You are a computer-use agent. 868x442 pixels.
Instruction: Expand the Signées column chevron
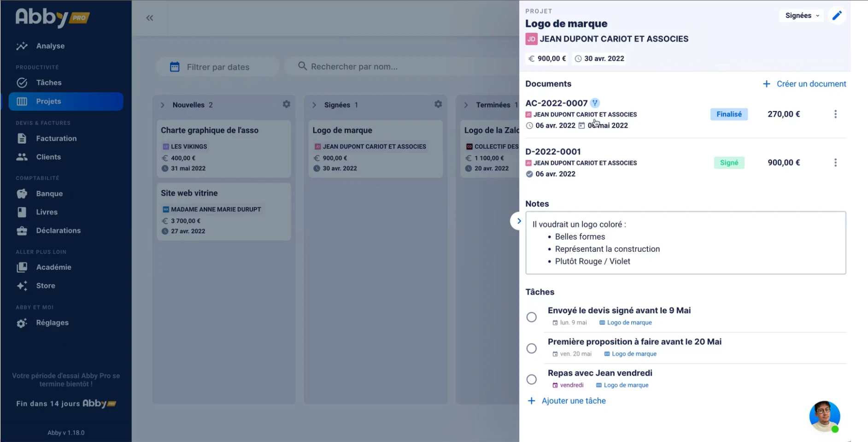(x=314, y=105)
